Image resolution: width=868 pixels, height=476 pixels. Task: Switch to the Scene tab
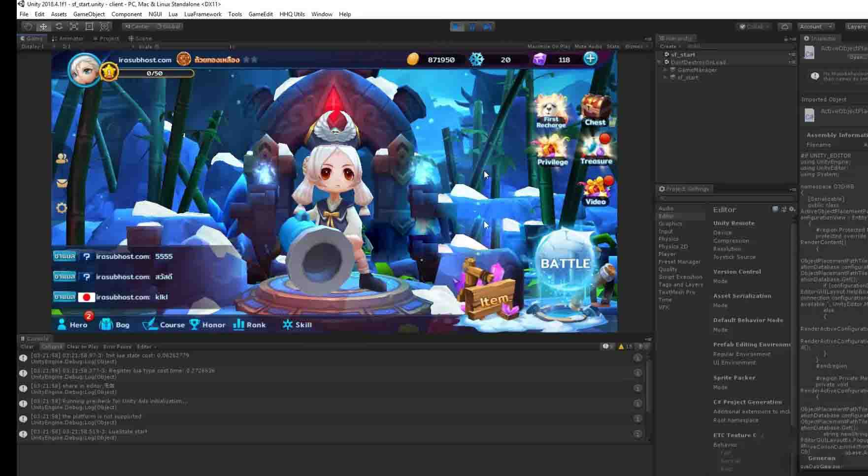coord(140,38)
